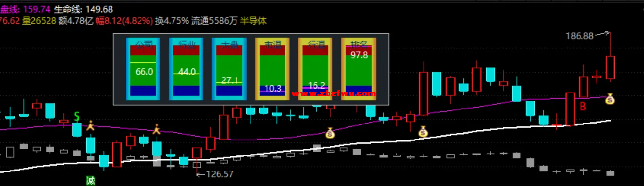Click the running figure icon next to the S marker

coord(90,126)
